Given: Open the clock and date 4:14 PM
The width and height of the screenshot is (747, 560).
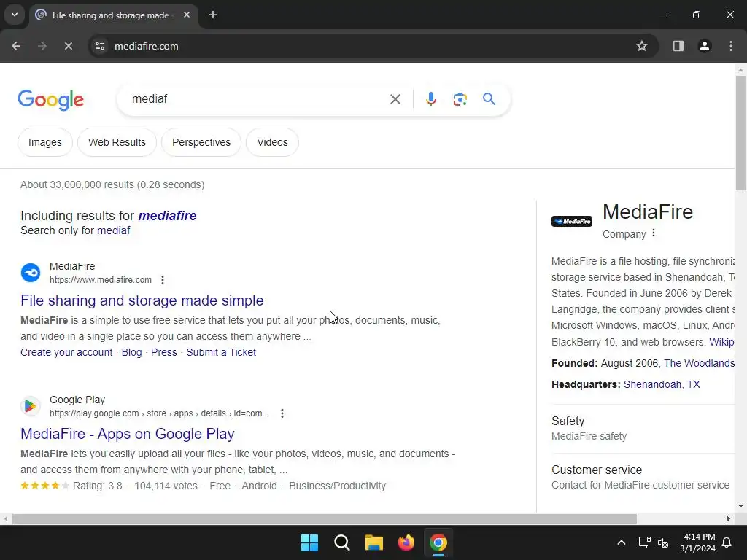Looking at the screenshot, I should (x=697, y=542).
